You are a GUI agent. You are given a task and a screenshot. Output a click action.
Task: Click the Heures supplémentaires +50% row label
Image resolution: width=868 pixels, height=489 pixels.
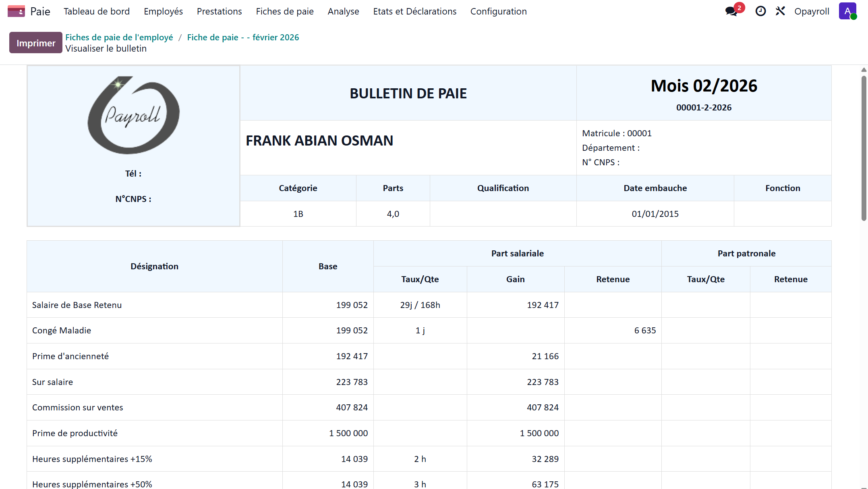click(x=92, y=484)
